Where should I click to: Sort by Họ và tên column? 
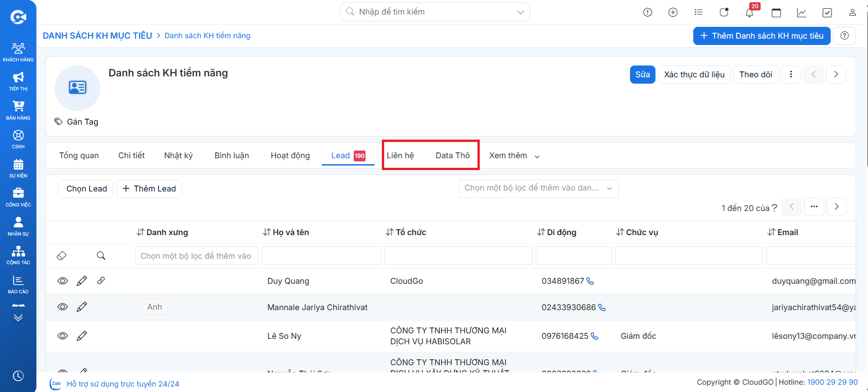point(286,232)
